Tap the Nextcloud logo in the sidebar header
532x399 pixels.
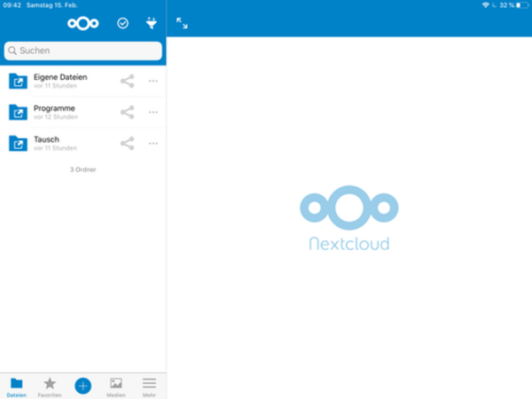tap(83, 23)
